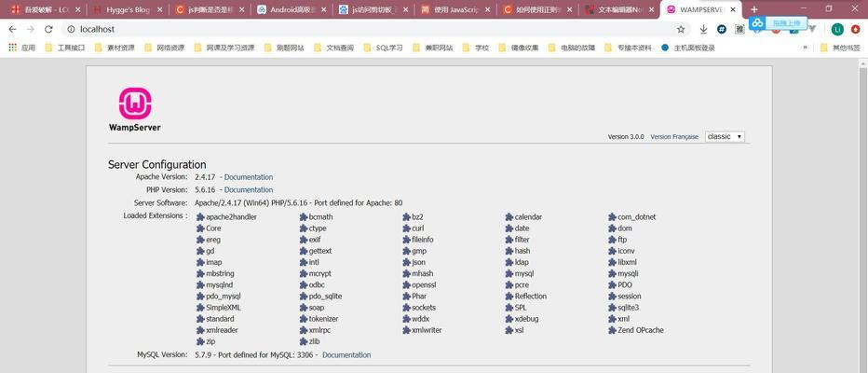Click the pdo_mysql extension entry
Viewport: 868px width, 373px height.
219,297
